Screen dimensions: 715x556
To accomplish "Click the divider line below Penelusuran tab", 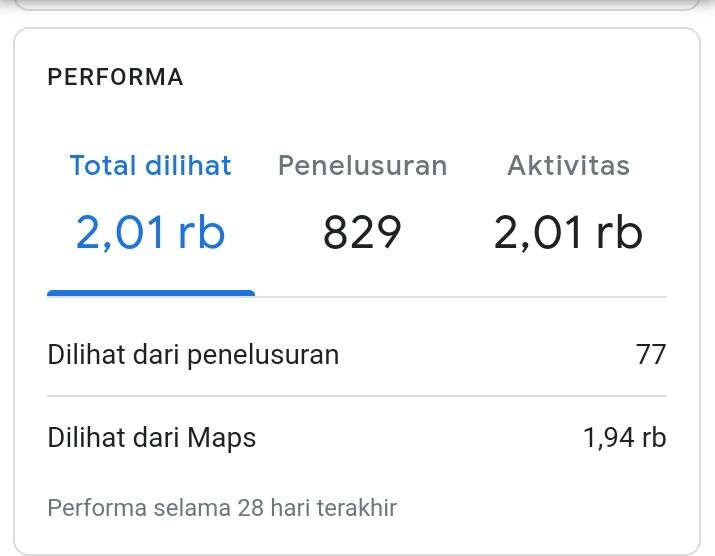I will pyautogui.click(x=363, y=297).
